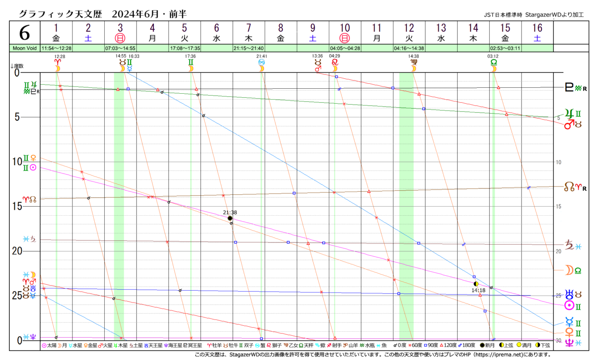Click the Moon enters Cancer symbol at 21:41
This screenshot has height=364, width=598.
coord(261,65)
